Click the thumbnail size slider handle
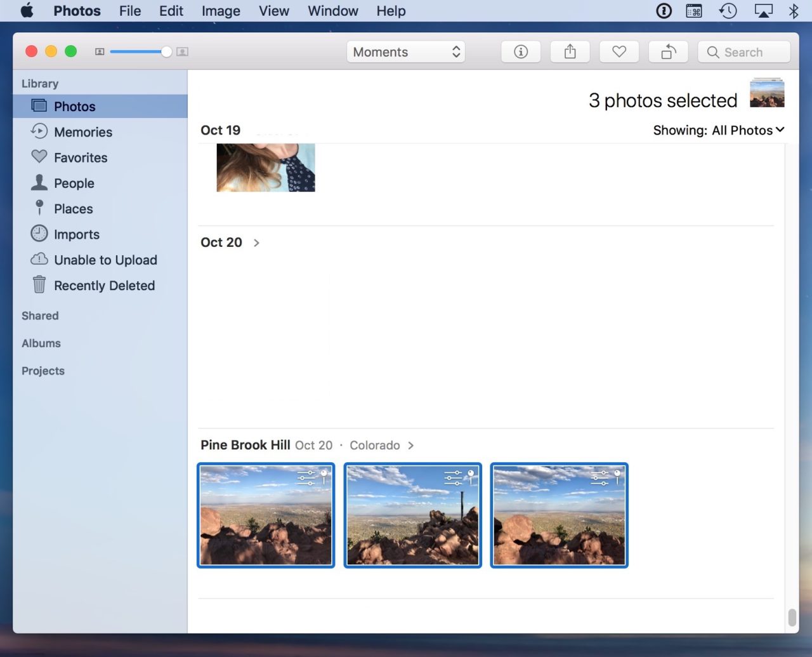This screenshot has width=812, height=657. pos(166,52)
